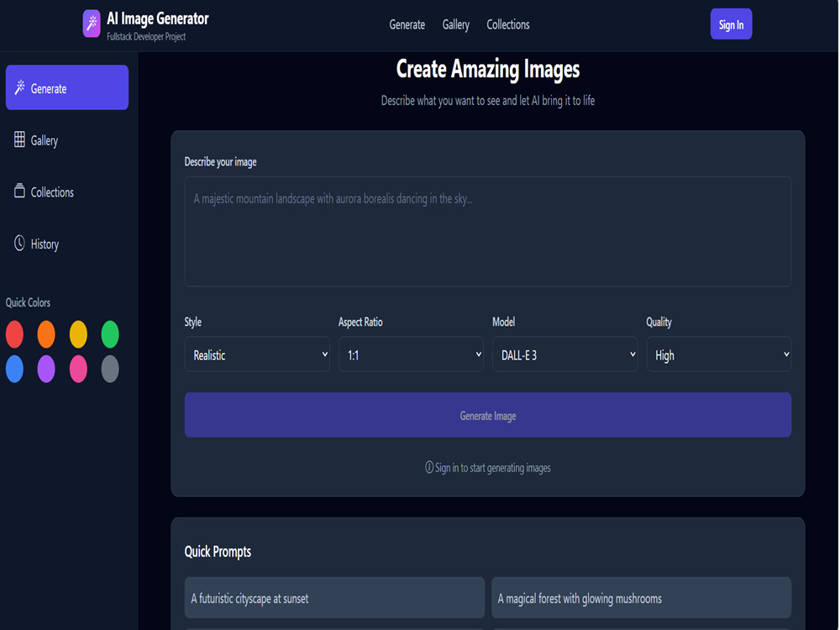Image resolution: width=840 pixels, height=630 pixels.
Task: Open the Model dropdown showing DALL-E 3
Action: point(564,354)
